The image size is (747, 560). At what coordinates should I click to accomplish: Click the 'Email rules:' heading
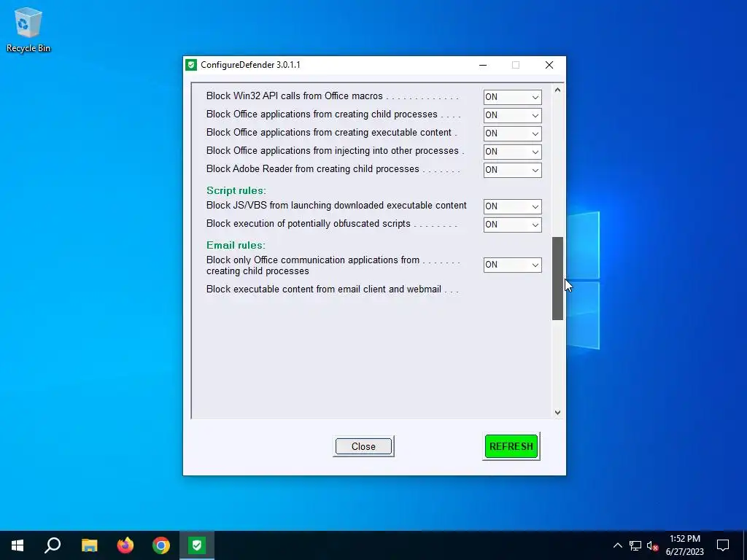click(x=236, y=245)
